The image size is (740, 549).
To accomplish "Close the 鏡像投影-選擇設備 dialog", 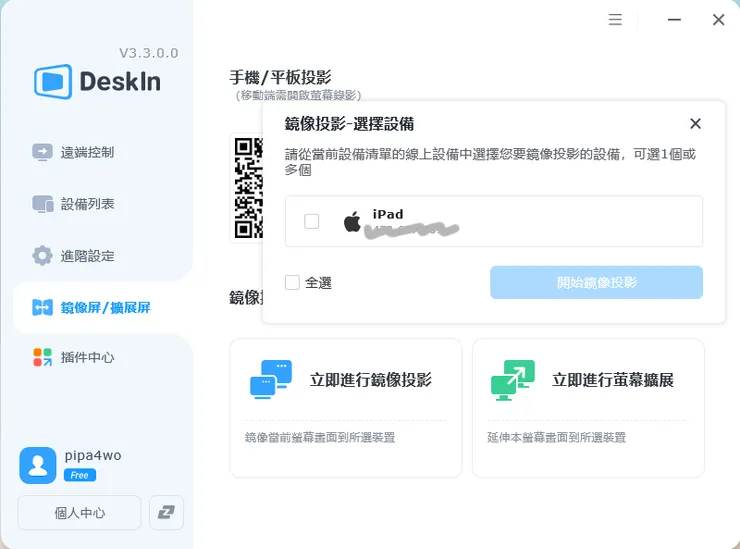I will (695, 124).
